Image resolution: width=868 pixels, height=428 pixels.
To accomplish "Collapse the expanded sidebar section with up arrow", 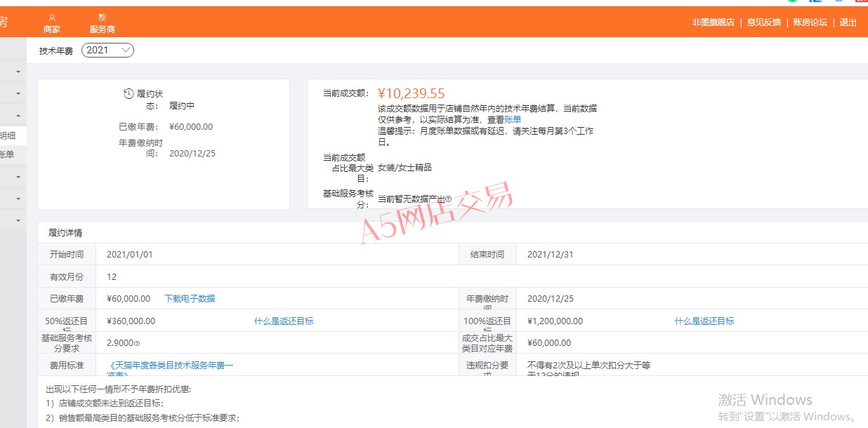I will click(x=18, y=116).
